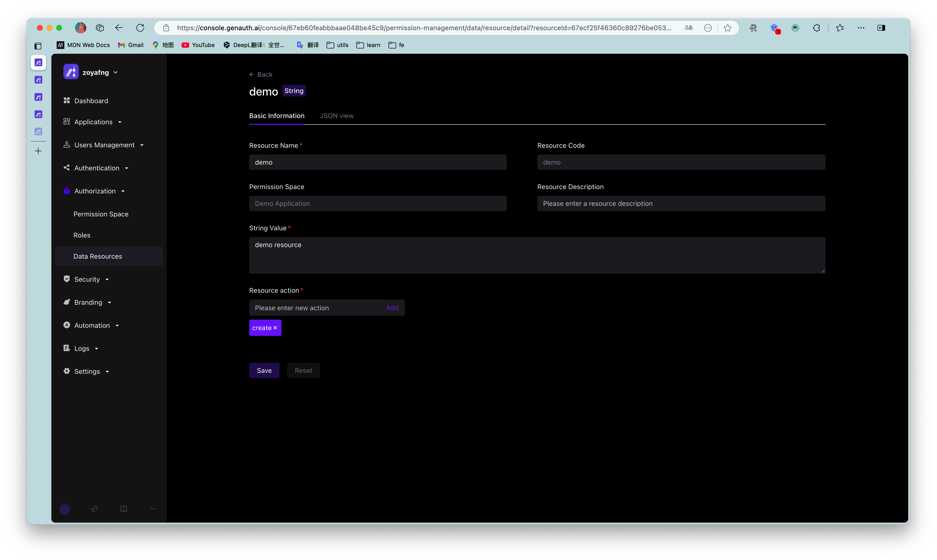This screenshot has height=560, width=937.
Task: Click the more options ellipsis at sidebar bottom
Action: click(153, 509)
